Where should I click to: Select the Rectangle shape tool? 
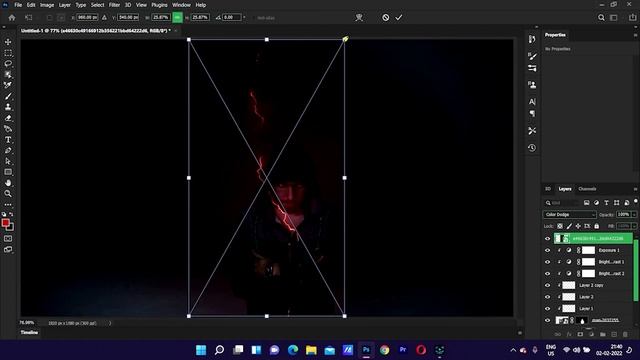[x=8, y=172]
